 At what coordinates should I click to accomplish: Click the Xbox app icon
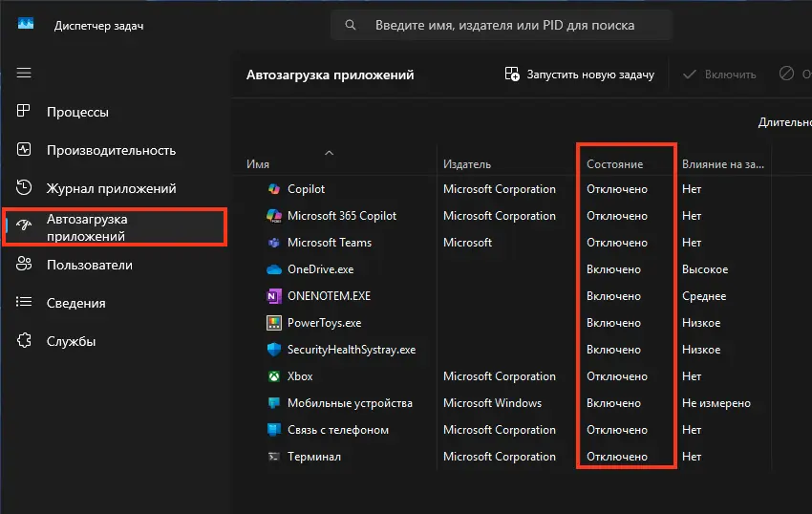coord(273,376)
